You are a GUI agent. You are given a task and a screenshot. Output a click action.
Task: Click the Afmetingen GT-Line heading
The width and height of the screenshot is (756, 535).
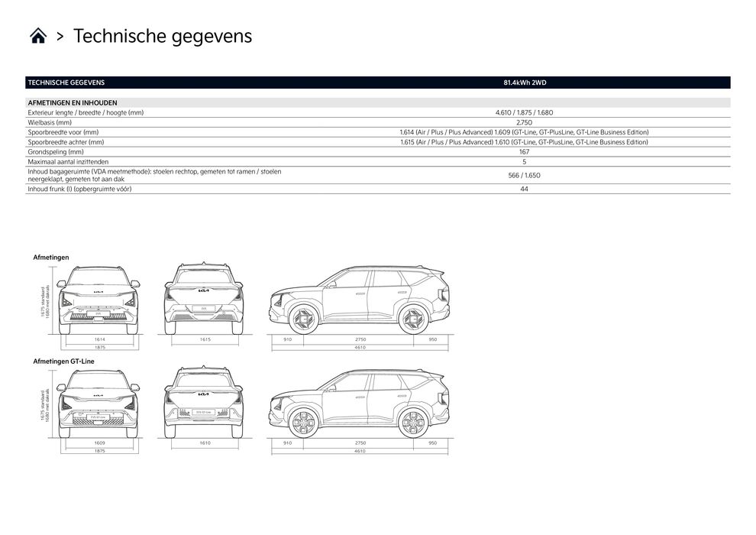[x=63, y=361]
